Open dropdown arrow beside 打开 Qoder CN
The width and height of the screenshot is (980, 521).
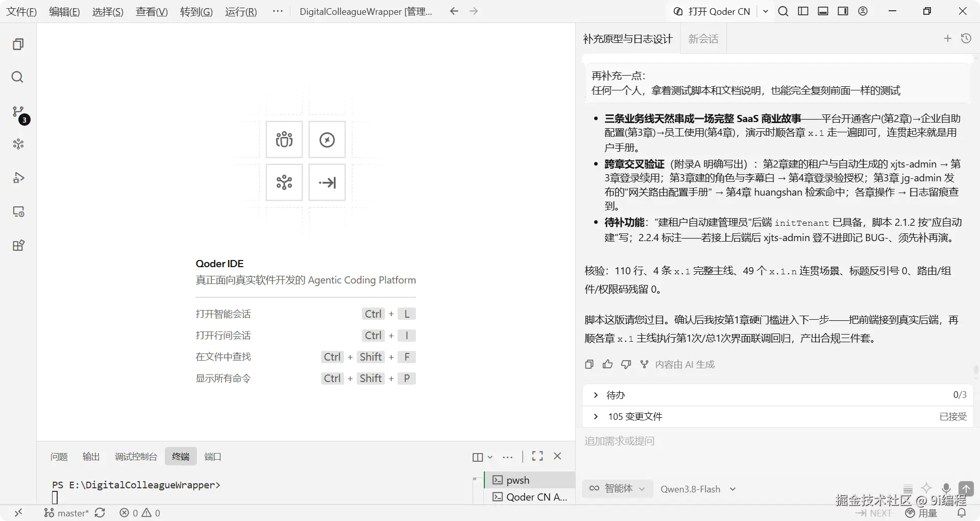[x=766, y=11]
